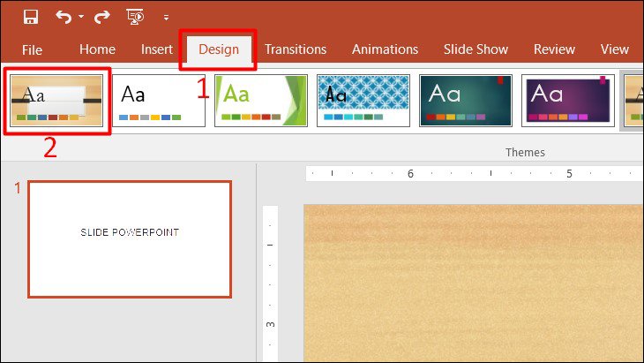Click the wood-textured slide canvas
The width and height of the screenshot is (644, 363).
coord(474,284)
